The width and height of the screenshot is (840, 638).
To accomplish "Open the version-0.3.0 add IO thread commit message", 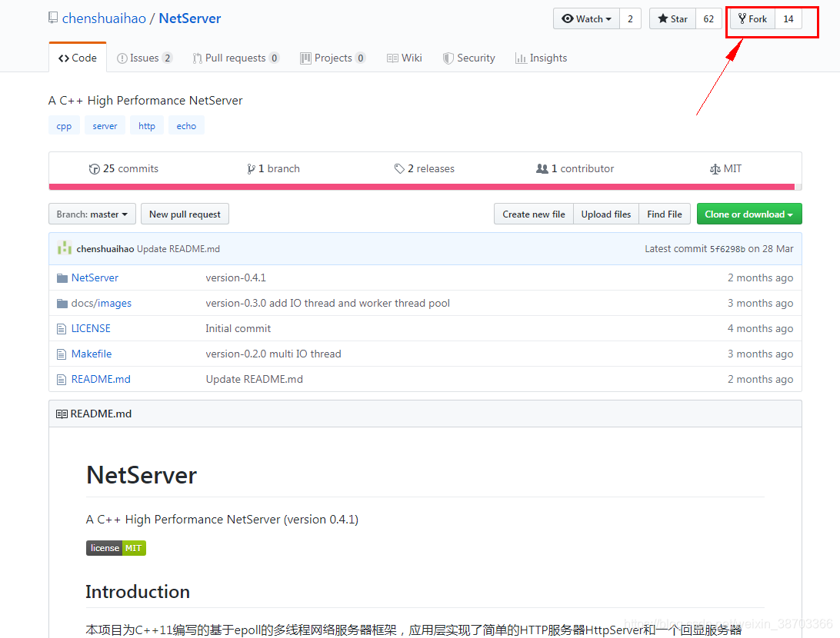I will [x=328, y=303].
